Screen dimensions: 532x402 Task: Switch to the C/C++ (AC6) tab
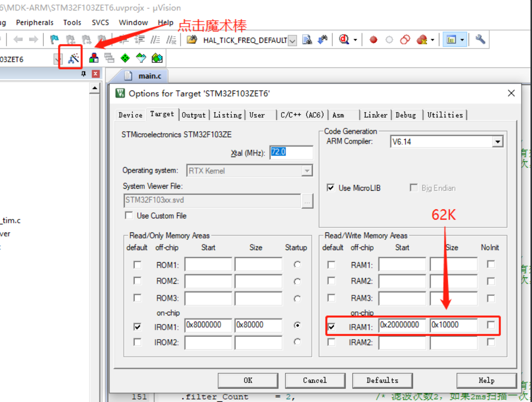(x=302, y=115)
